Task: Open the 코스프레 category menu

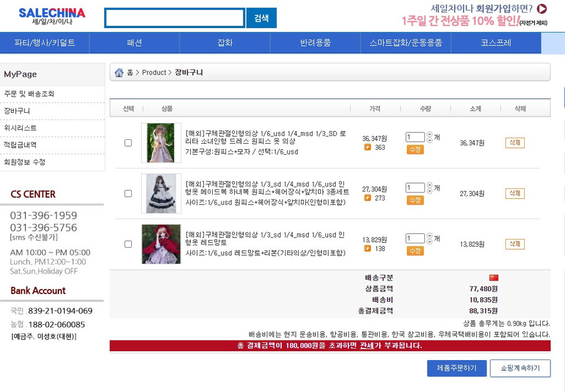Action: (497, 43)
